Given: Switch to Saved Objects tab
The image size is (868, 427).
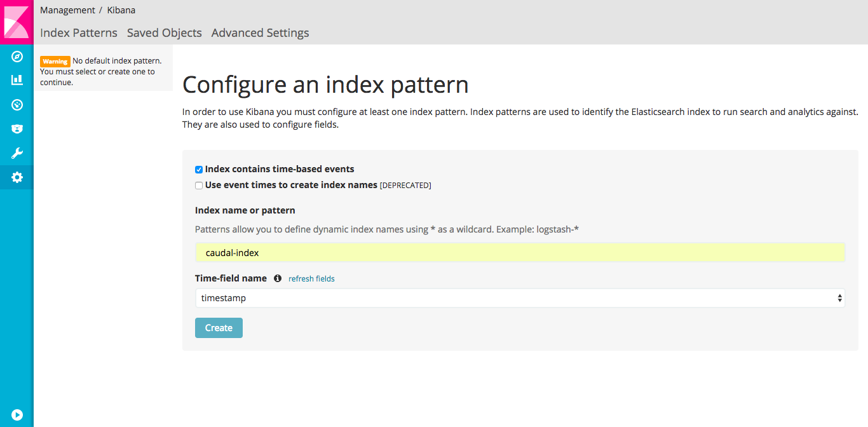Looking at the screenshot, I should point(165,33).
